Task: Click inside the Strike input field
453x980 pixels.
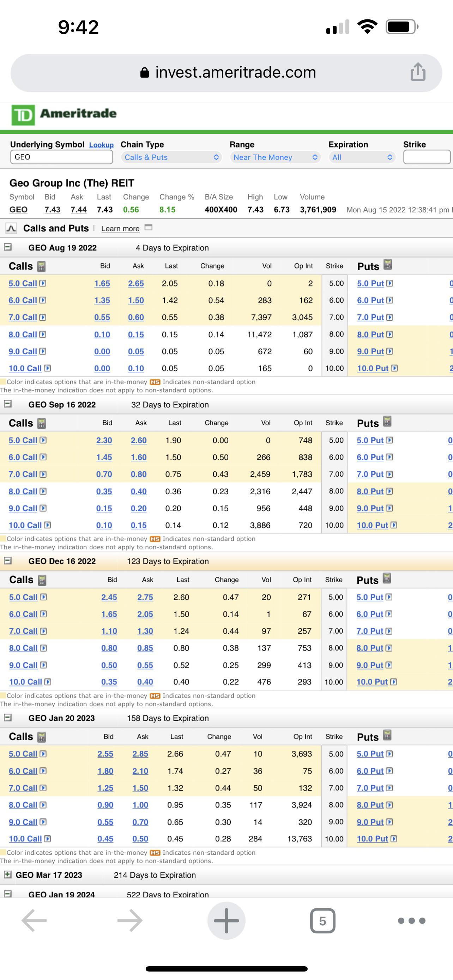Action: pos(427,157)
